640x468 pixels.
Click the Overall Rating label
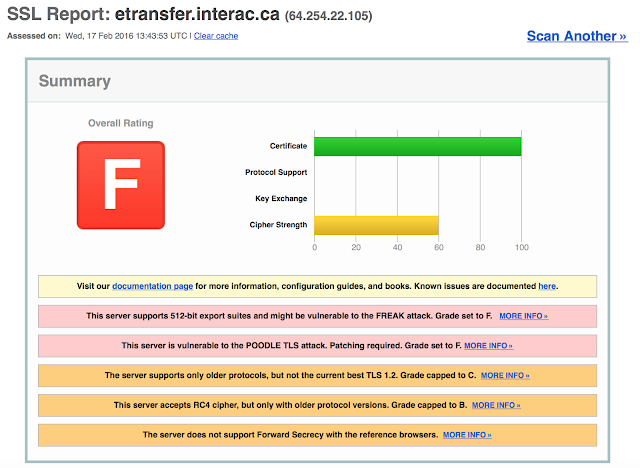(x=121, y=123)
